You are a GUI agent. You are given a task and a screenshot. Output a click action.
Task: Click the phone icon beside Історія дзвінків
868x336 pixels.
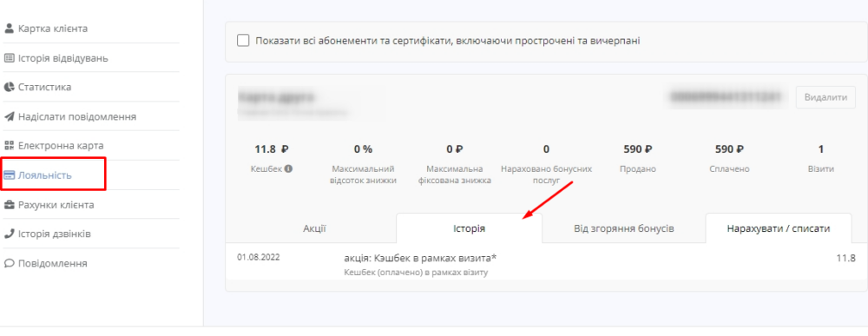pyautogui.click(x=9, y=234)
